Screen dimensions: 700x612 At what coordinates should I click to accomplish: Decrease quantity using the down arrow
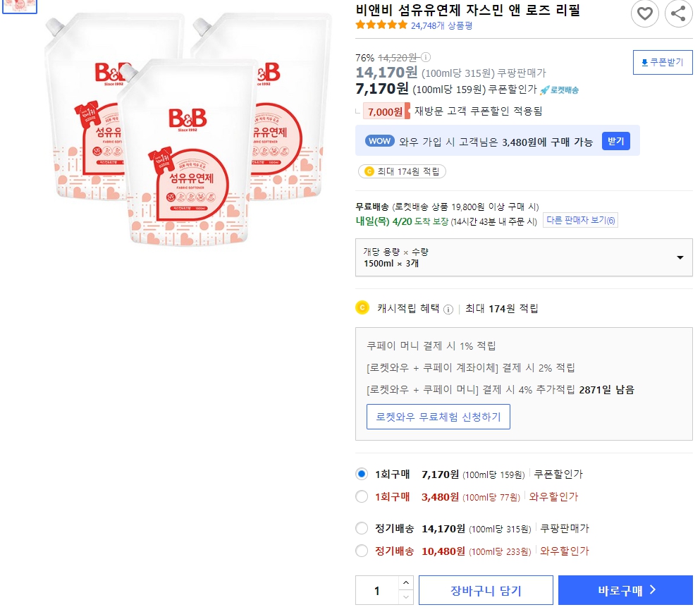[x=407, y=596]
